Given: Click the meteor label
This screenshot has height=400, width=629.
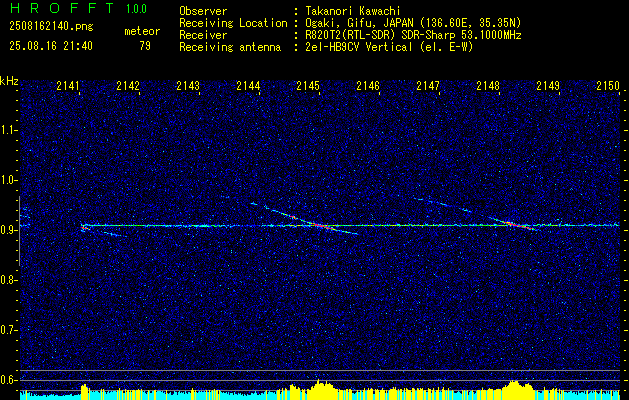Looking at the screenshot, I should [142, 31].
